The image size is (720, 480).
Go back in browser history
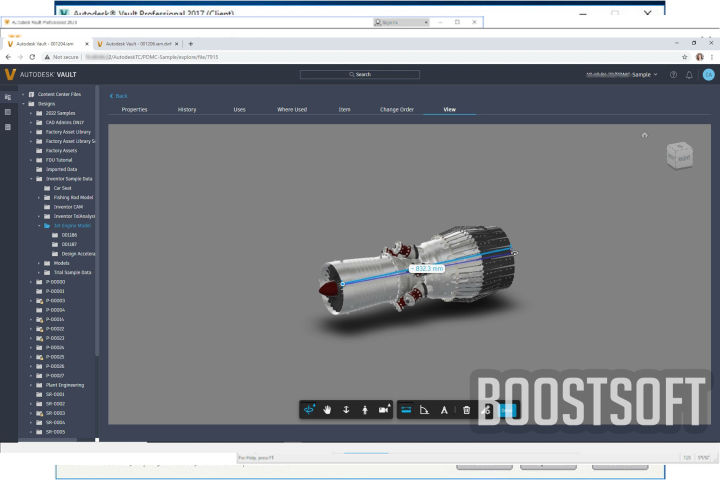coord(8,57)
